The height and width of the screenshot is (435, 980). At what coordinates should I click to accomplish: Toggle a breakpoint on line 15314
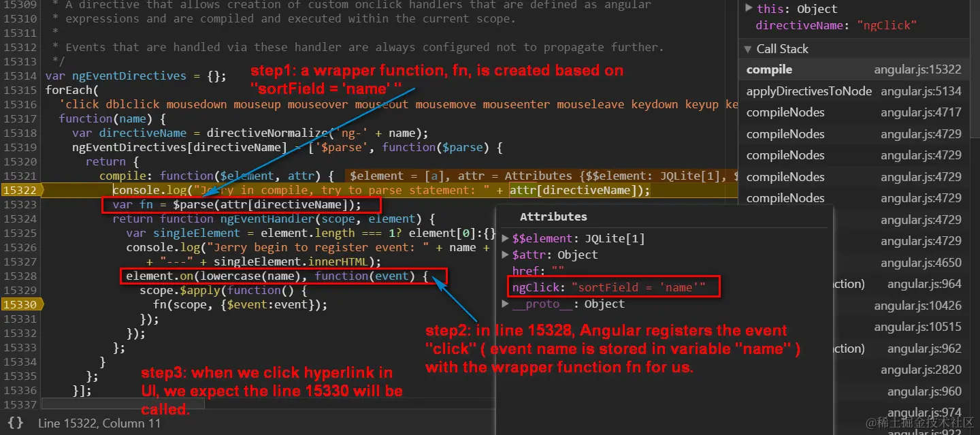[x=20, y=76]
